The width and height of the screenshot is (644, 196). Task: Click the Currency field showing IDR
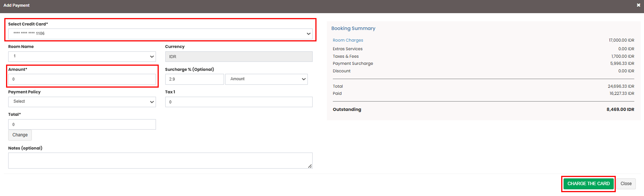pyautogui.click(x=239, y=57)
